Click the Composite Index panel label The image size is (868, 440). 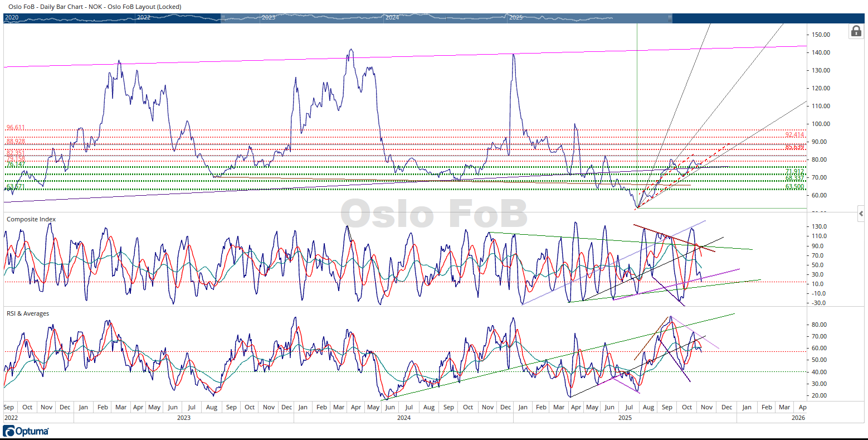click(x=31, y=220)
